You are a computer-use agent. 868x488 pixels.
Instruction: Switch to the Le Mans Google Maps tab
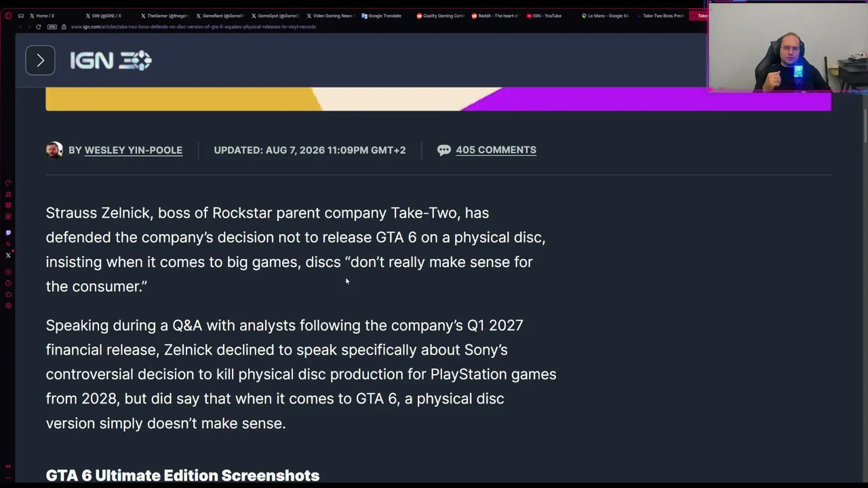606,16
